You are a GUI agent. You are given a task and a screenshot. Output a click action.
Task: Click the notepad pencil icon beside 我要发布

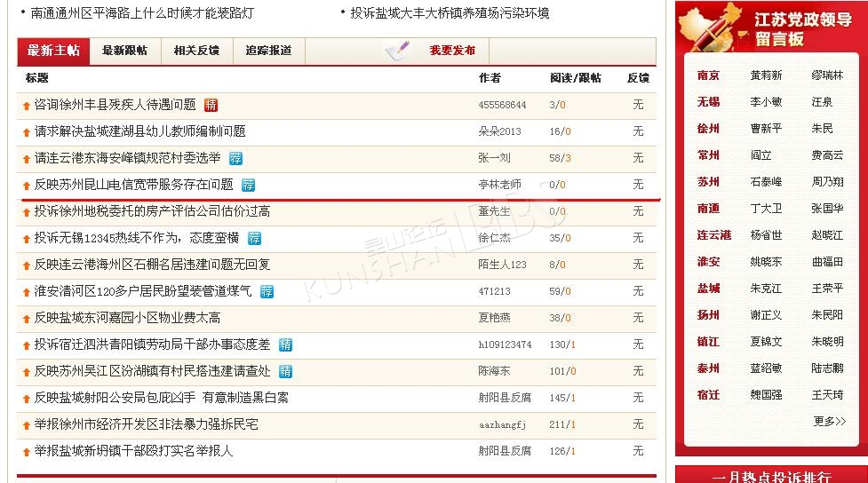click(398, 51)
